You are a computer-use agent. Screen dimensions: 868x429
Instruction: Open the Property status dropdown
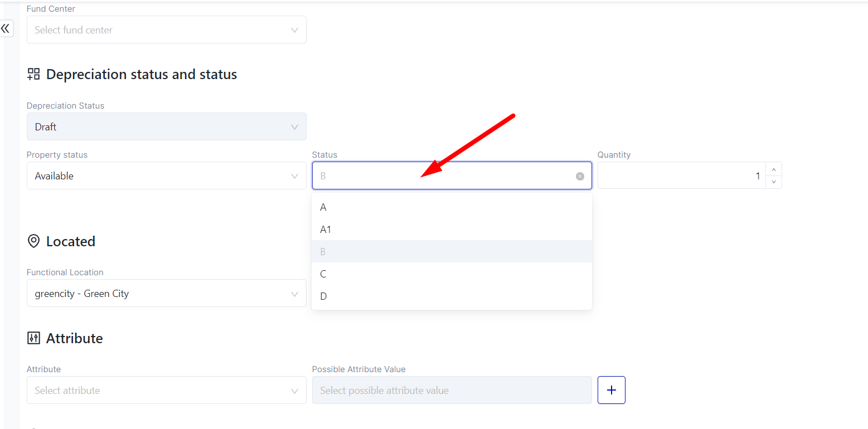pyautogui.click(x=166, y=176)
